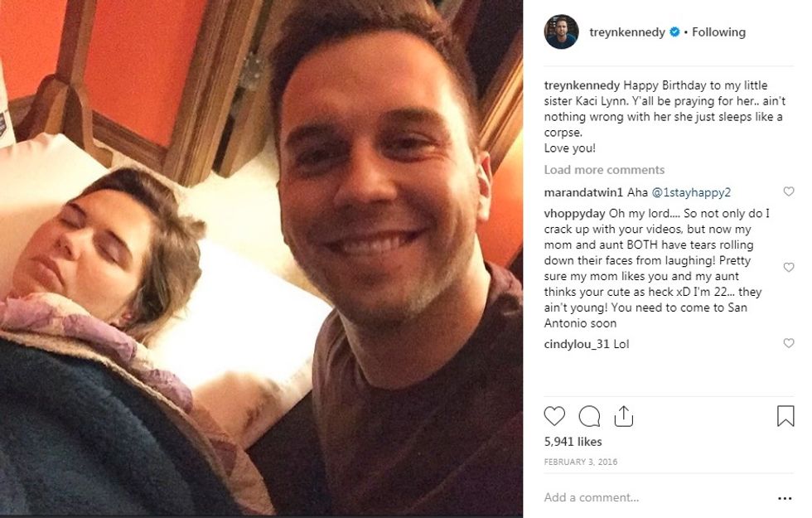Click the verified badge beside treynkennedy
Viewport: 812px width, 518px height.
click(x=674, y=32)
